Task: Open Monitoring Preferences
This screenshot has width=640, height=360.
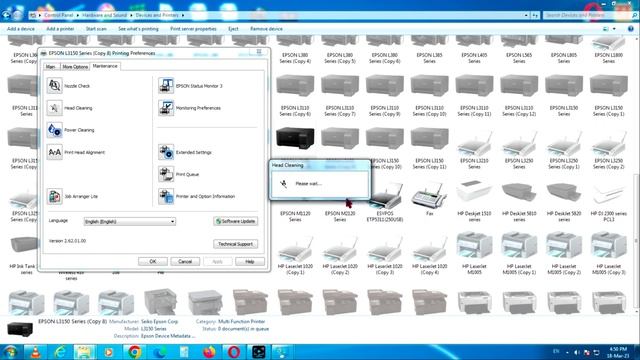Action: click(166, 108)
